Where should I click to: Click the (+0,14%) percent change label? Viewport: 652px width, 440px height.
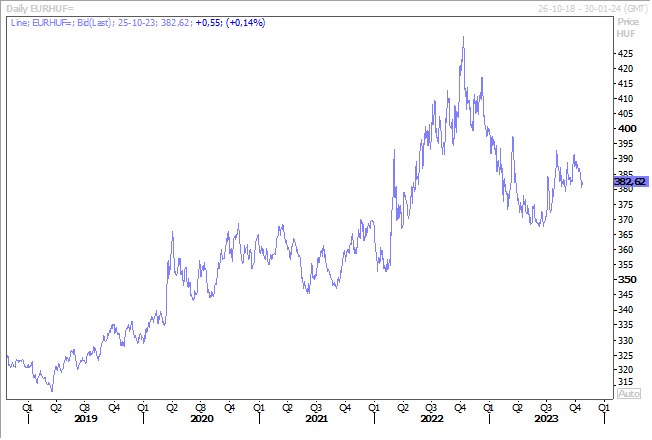[246, 22]
